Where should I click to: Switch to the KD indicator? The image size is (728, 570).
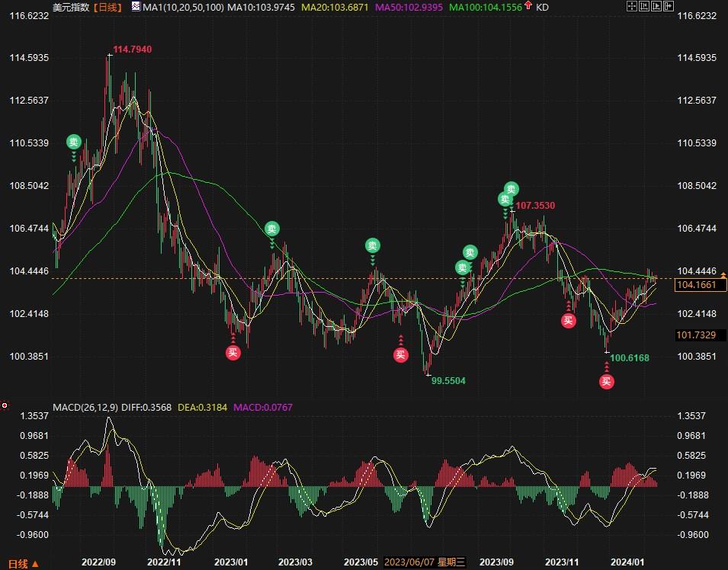pyautogui.click(x=542, y=7)
